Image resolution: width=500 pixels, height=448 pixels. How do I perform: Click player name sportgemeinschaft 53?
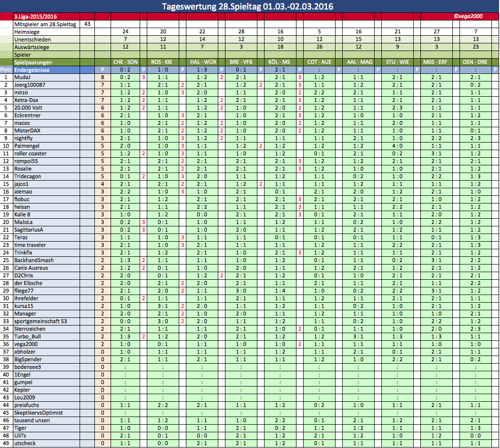coord(41,321)
